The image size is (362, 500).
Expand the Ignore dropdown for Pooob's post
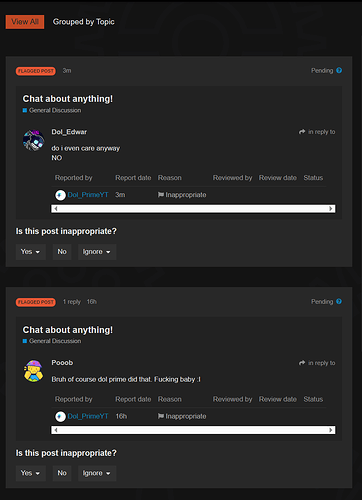(x=97, y=473)
